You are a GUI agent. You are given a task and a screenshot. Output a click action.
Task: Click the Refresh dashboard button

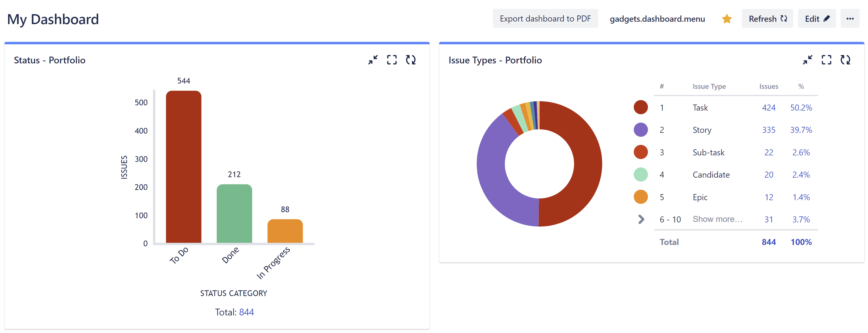[767, 19]
